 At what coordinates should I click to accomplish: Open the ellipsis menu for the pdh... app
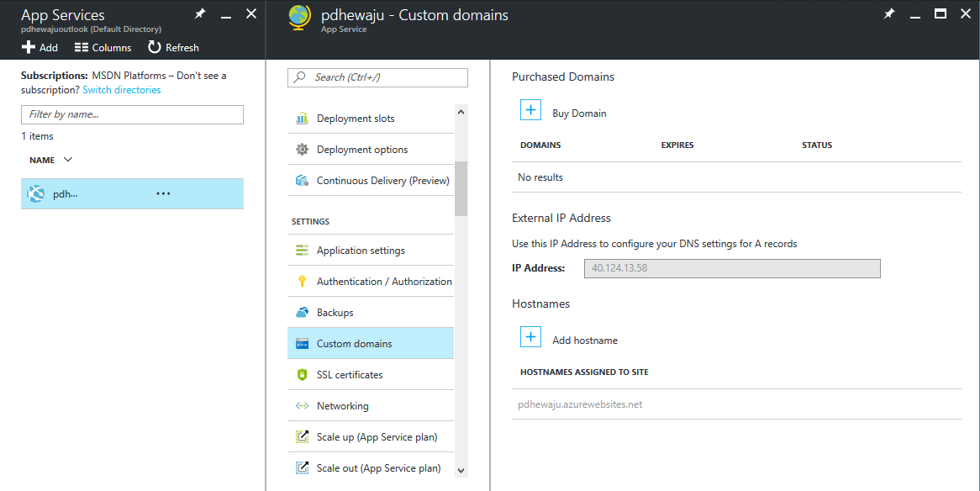163,194
